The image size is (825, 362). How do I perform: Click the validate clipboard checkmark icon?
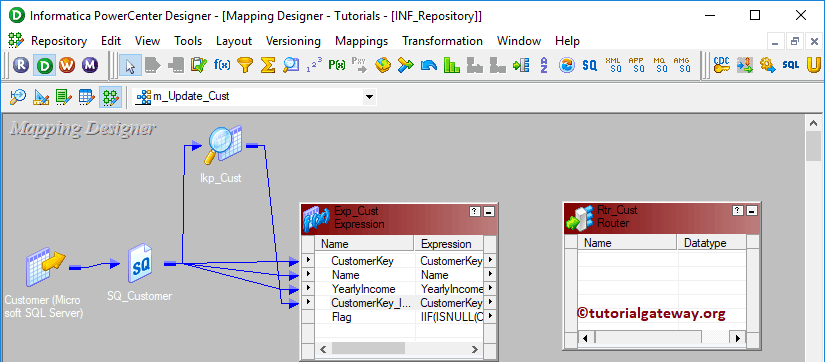[199, 65]
